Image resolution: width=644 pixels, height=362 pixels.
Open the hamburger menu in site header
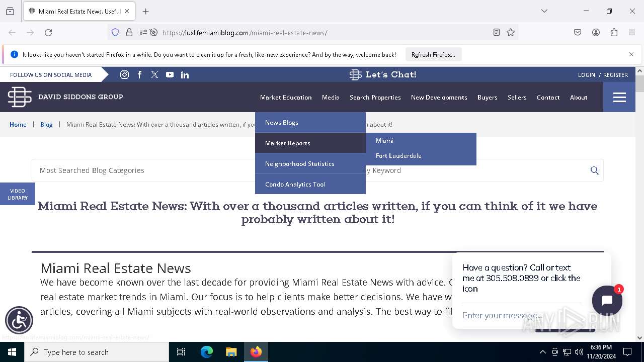click(x=619, y=97)
